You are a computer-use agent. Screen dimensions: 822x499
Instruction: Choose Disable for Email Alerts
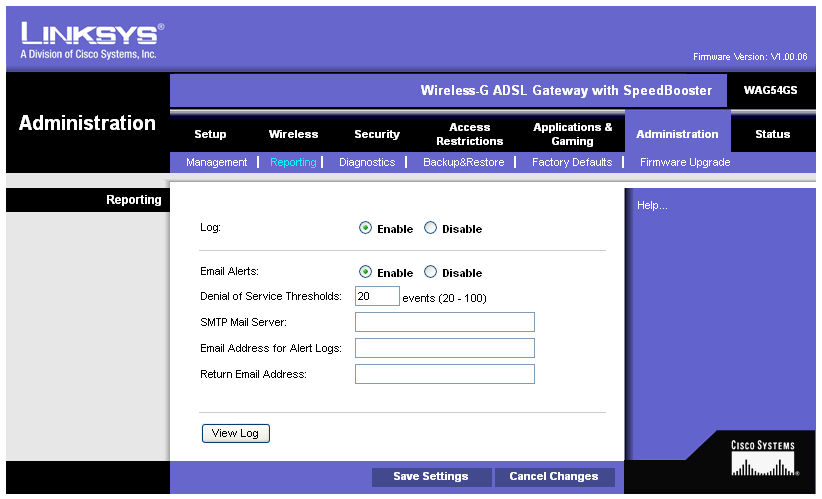(430, 272)
